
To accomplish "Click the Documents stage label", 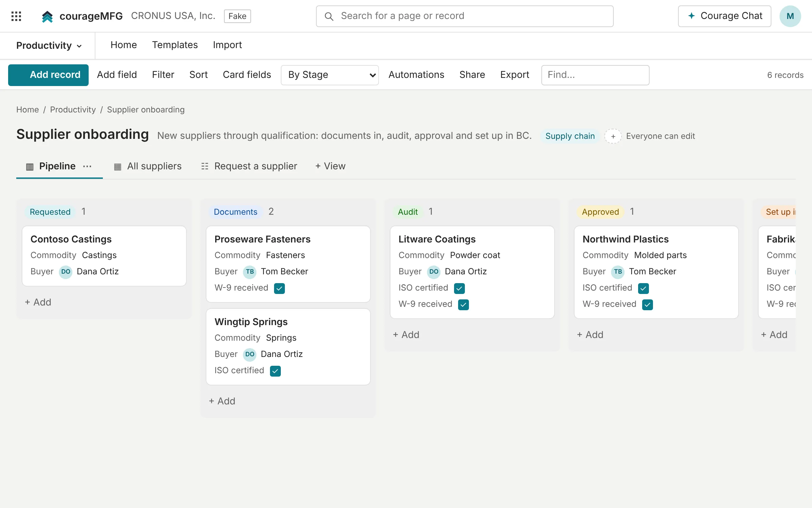I will [235, 212].
